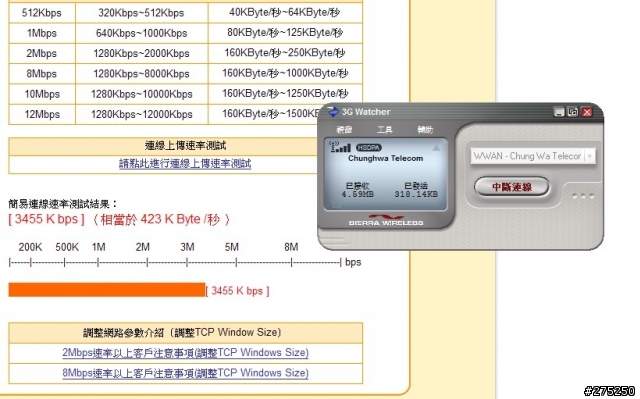Click the three dots indicator beside disconnect button
Viewport: 640px width, 399px height.
tap(583, 196)
